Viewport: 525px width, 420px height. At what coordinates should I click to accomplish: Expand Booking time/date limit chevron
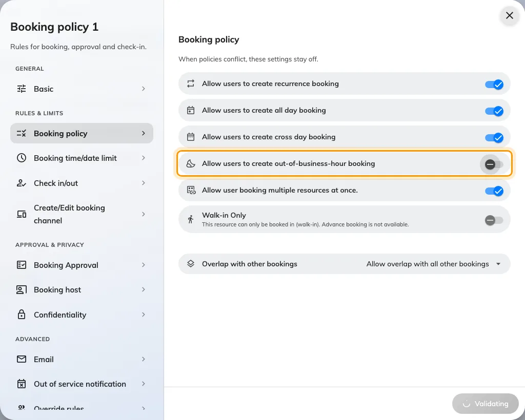click(144, 158)
